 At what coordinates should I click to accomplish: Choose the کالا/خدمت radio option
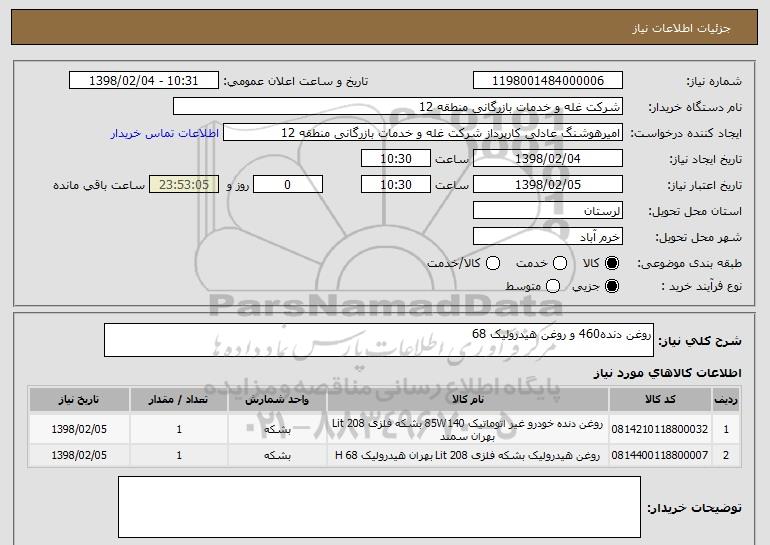coord(491,263)
